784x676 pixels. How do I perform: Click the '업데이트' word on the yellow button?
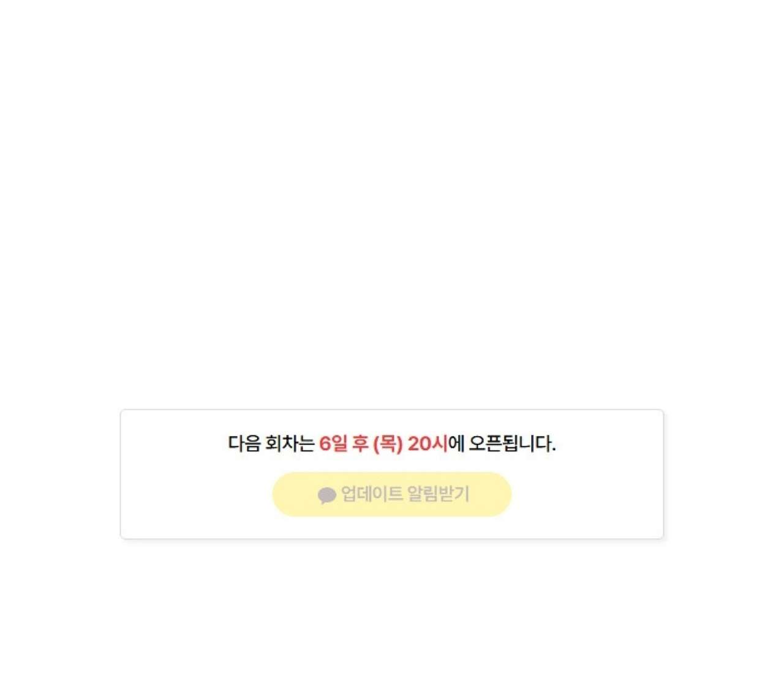[372, 494]
